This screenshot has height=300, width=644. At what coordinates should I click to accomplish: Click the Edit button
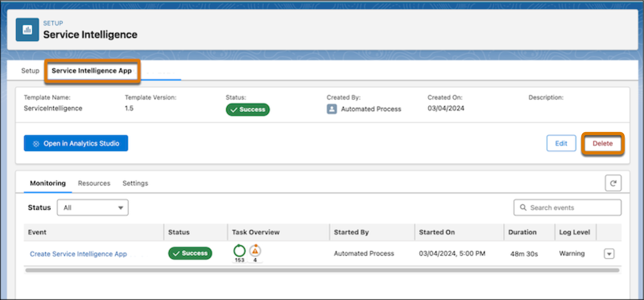point(561,143)
